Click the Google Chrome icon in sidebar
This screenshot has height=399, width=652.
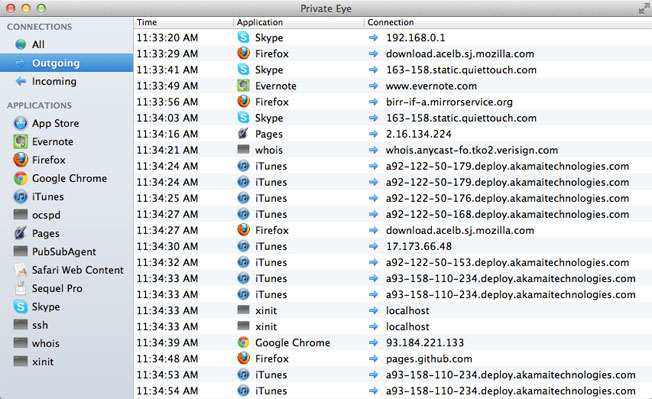[20, 178]
